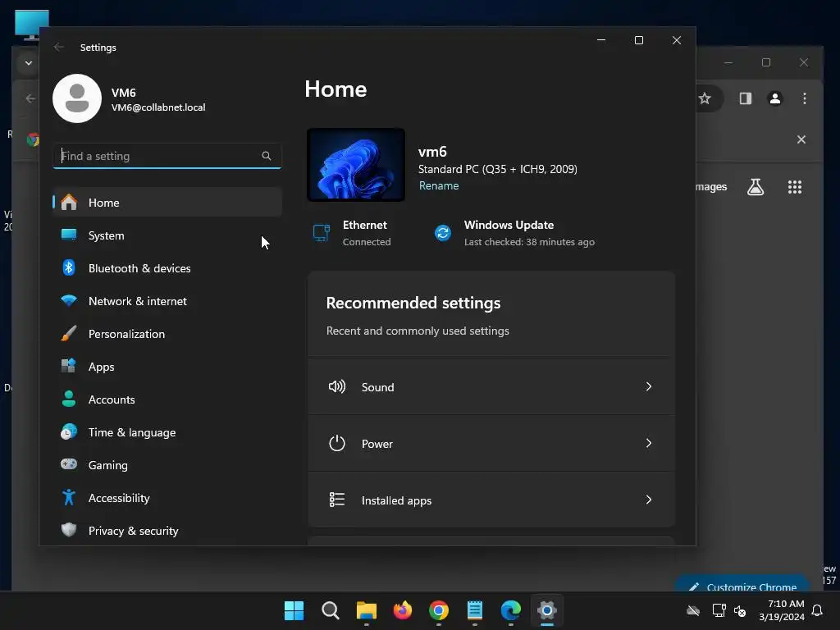Click the Settings gear taskbar icon
840x630 pixels.
(x=547, y=610)
